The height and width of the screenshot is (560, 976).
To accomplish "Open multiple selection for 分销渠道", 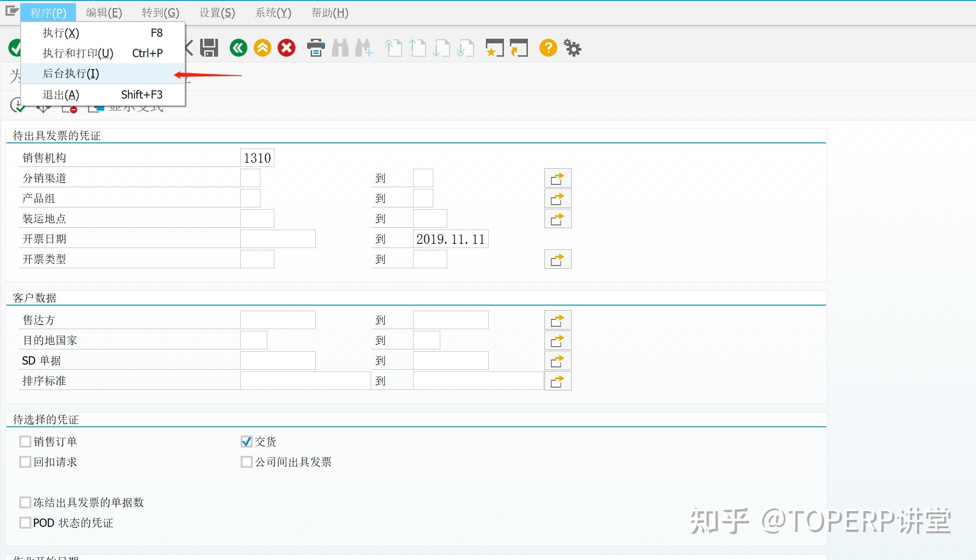I will [x=558, y=177].
